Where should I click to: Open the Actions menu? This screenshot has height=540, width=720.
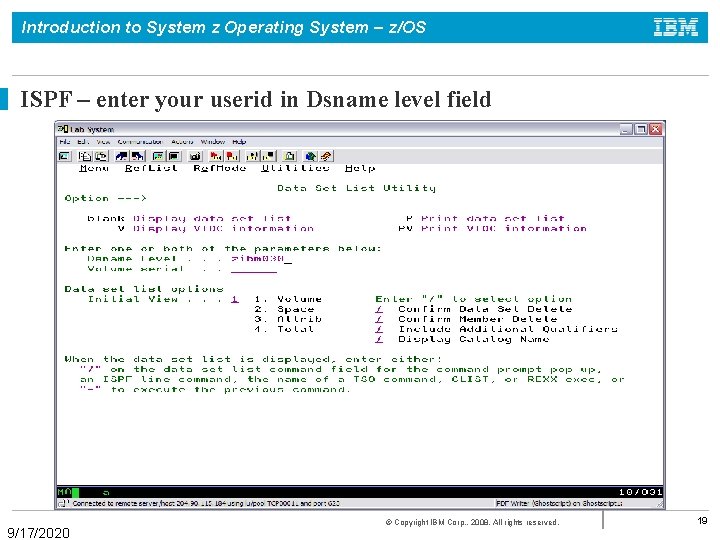pos(182,141)
